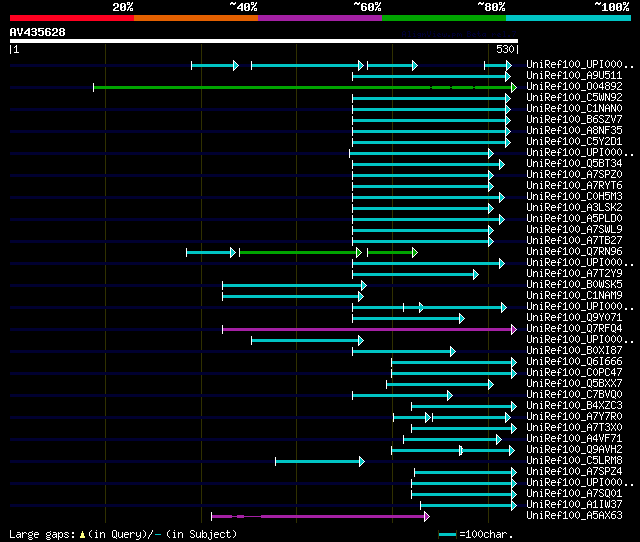Viewport: 640px width, 542px height.
Task: Select the UniRef100_B0XI87 label
Action: [574, 351]
